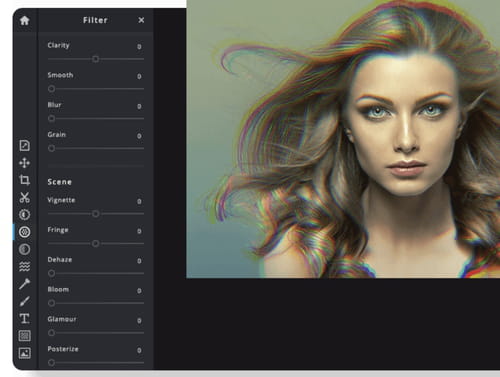Click the Glamour value field
This screenshot has width=500, height=377.
coord(139,320)
